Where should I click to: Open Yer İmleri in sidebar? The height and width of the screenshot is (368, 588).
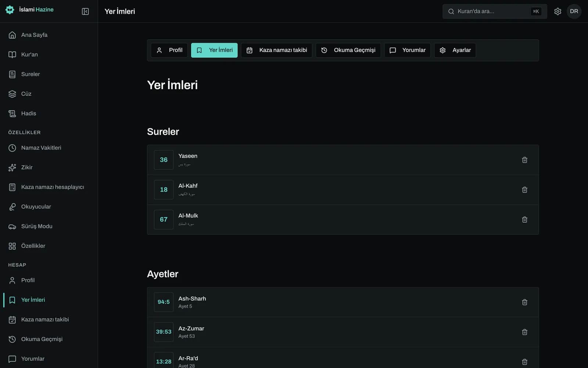pos(49,300)
